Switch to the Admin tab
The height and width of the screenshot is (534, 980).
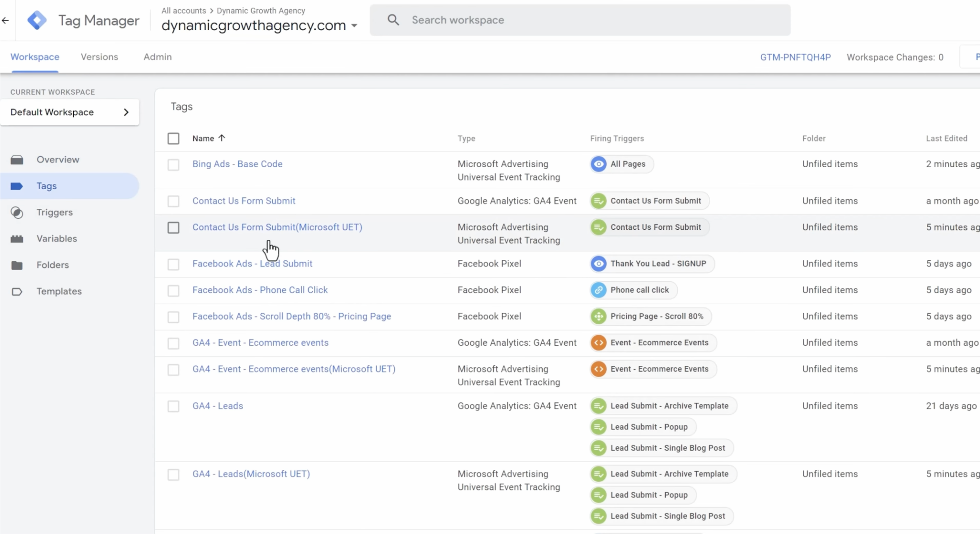tap(157, 57)
